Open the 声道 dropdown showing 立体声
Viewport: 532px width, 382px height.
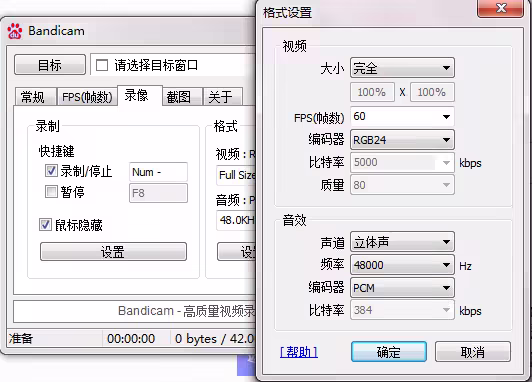pyautogui.click(x=402, y=242)
